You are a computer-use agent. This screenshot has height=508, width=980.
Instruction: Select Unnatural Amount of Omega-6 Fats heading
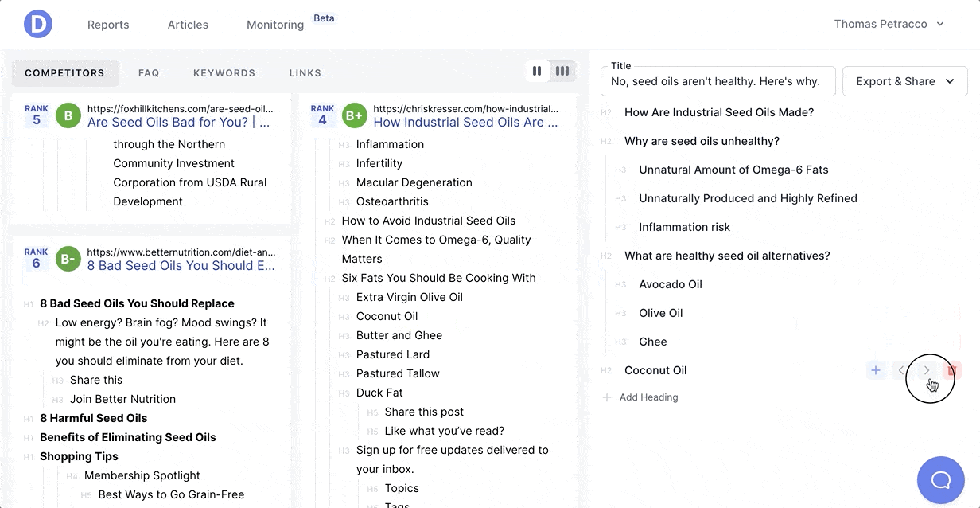[x=733, y=170]
